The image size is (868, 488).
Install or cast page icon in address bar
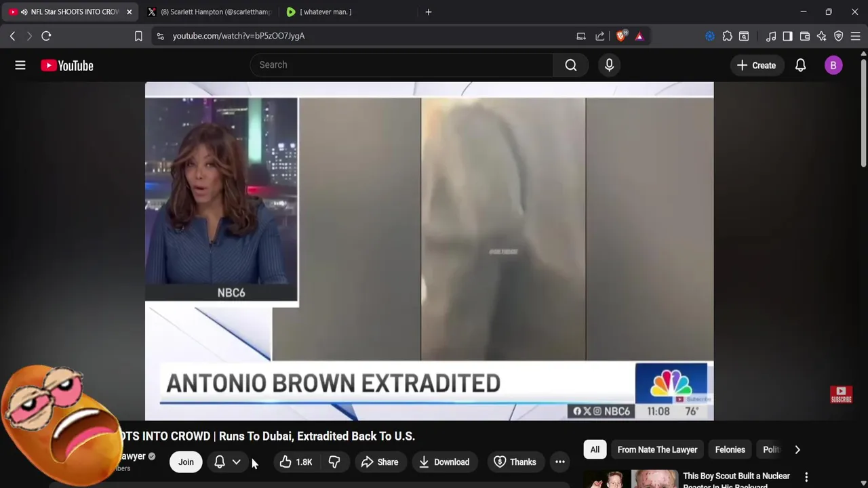click(x=581, y=36)
